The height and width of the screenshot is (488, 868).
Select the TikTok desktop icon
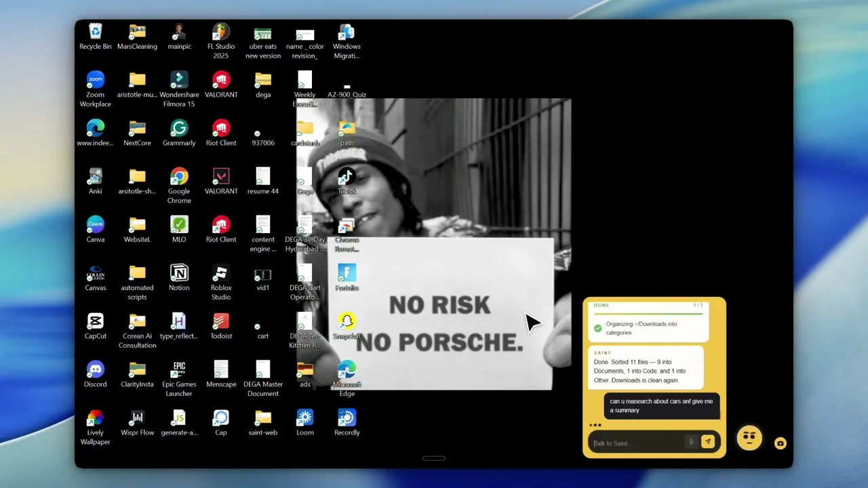347,181
